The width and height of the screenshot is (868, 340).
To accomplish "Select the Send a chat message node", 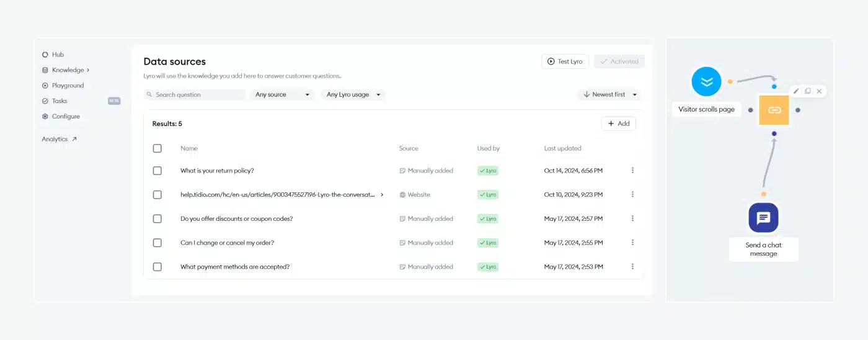I will [763, 217].
